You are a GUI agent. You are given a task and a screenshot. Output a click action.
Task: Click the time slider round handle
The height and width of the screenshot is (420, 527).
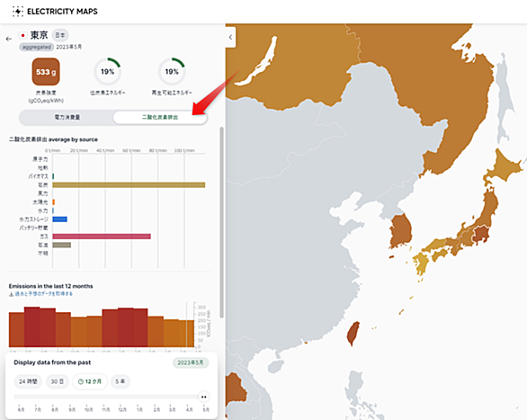[x=203, y=397]
